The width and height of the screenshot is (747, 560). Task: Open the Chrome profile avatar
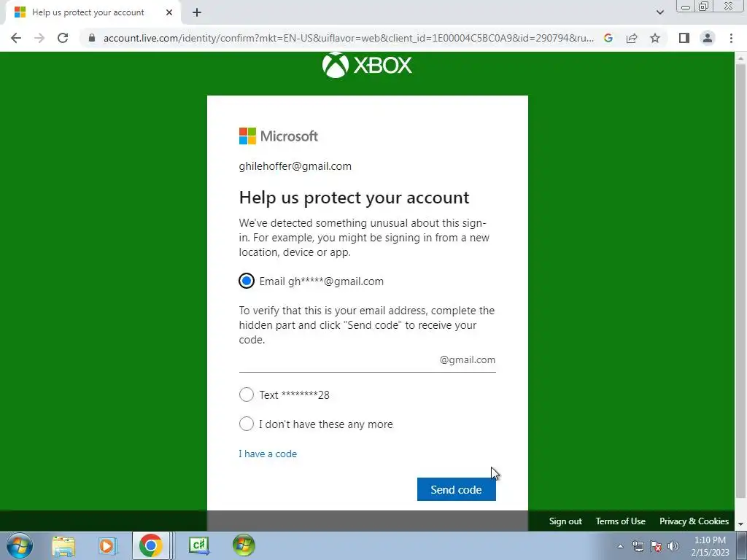[x=708, y=38]
